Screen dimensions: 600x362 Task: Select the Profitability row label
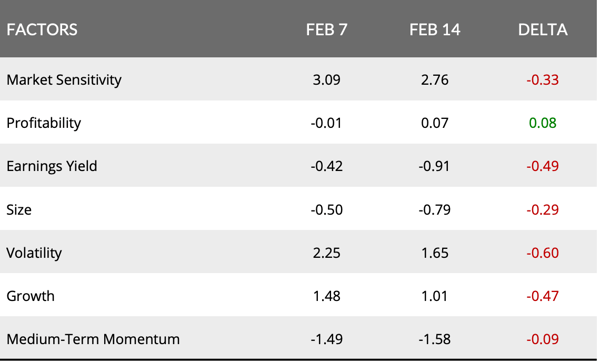[44, 123]
